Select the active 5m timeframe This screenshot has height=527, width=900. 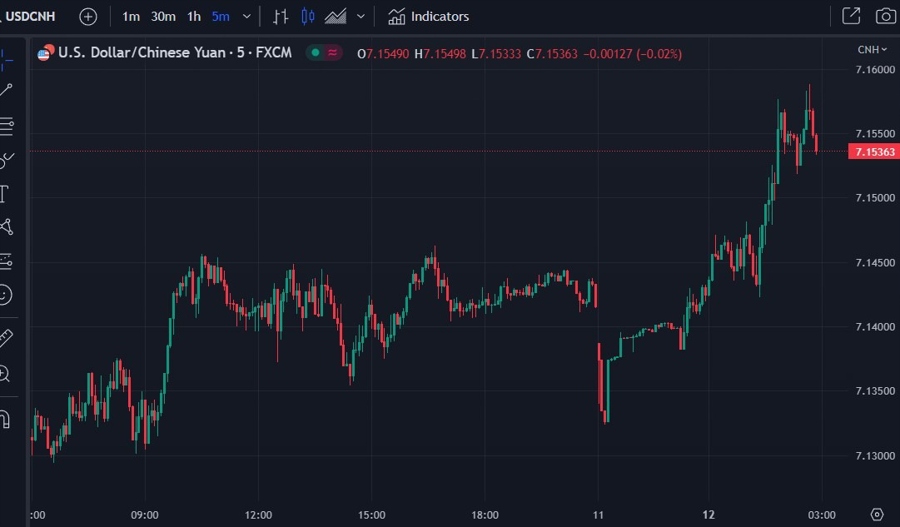[220, 17]
